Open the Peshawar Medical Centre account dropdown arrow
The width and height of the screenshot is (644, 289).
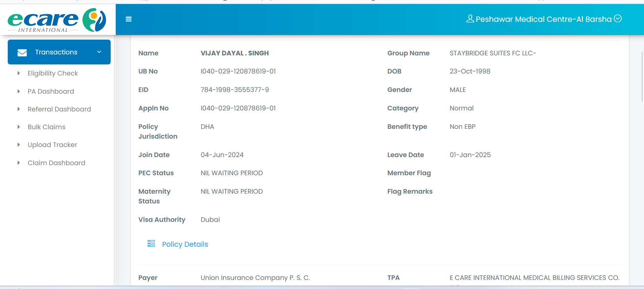(618, 19)
